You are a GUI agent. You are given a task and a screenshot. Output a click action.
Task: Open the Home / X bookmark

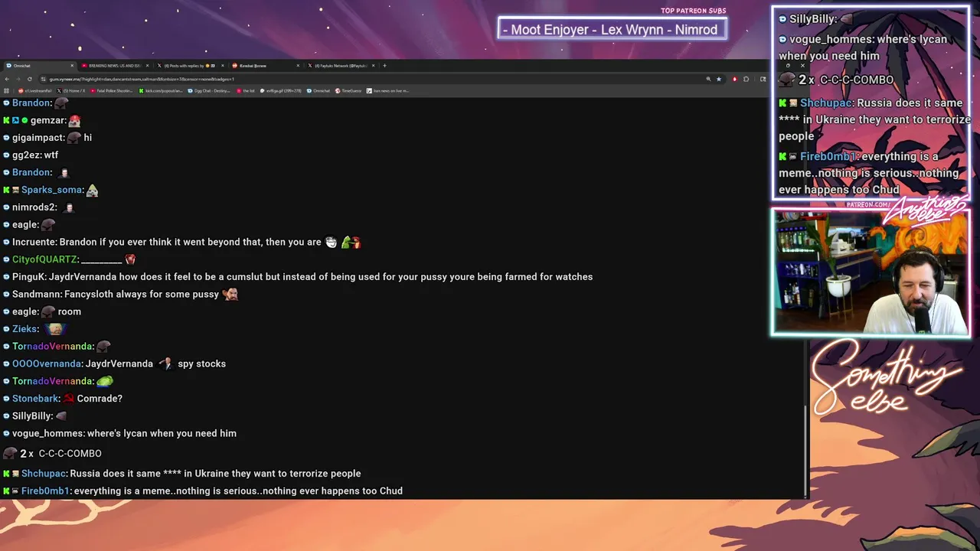(71, 91)
